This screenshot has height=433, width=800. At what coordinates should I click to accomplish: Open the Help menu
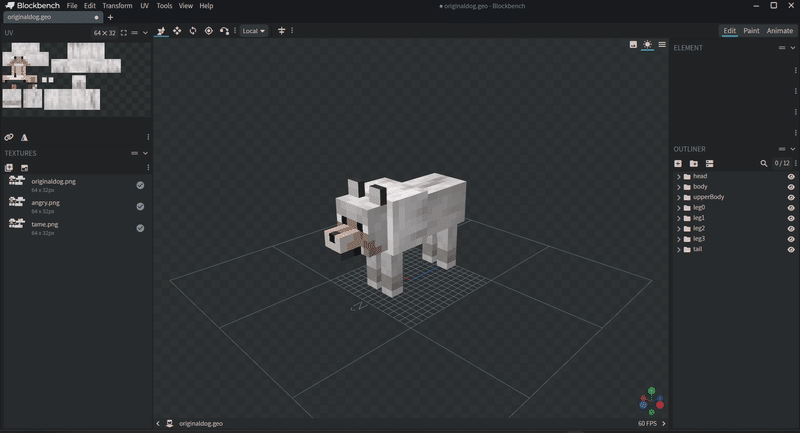pos(206,6)
